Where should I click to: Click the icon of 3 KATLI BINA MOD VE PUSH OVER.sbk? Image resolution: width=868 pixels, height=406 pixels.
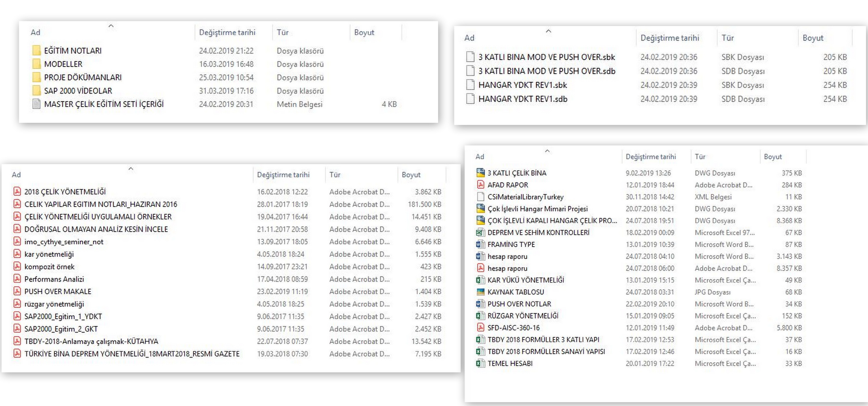coord(470,57)
